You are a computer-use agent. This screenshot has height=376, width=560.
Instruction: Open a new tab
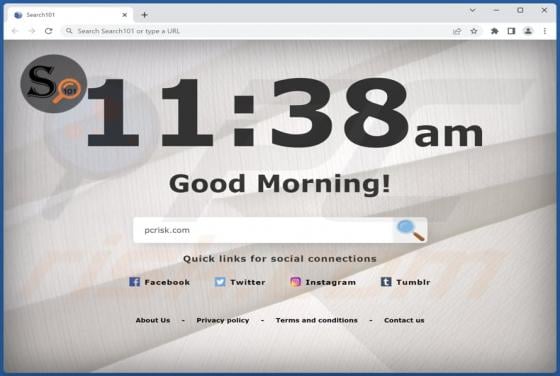pyautogui.click(x=144, y=15)
